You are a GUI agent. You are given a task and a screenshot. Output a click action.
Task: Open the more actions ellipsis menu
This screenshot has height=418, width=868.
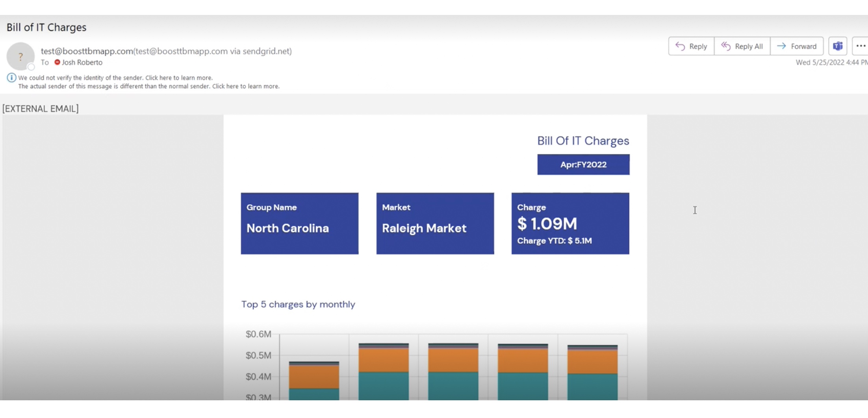coord(861,46)
